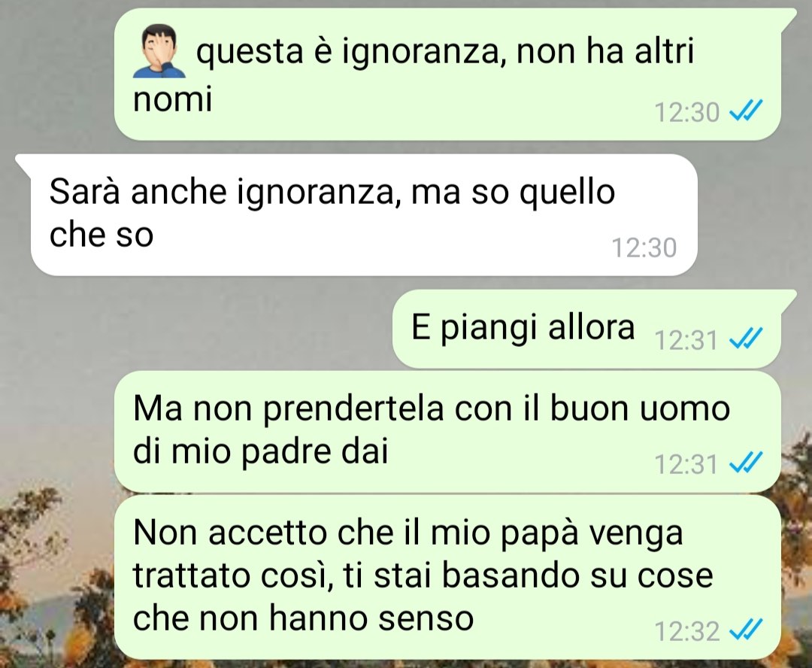The width and height of the screenshot is (812, 668).
Task: Tap double checkmarks on 'buon uomo di mio padre' message
Action: pyautogui.click(x=746, y=463)
